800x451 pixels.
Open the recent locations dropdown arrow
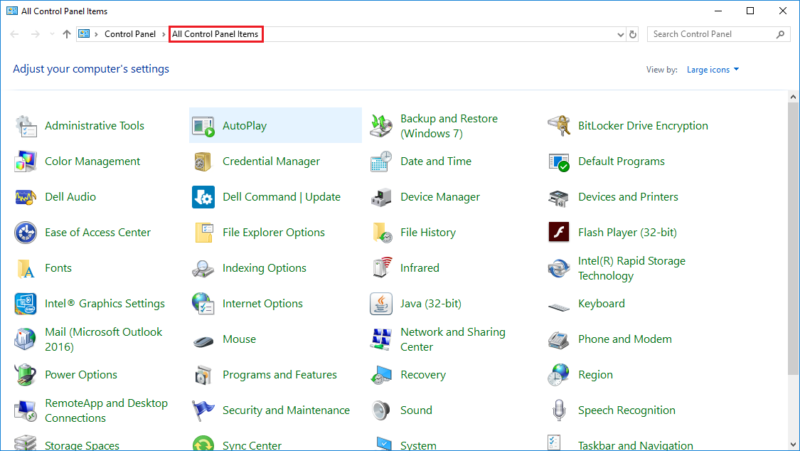[x=52, y=34]
